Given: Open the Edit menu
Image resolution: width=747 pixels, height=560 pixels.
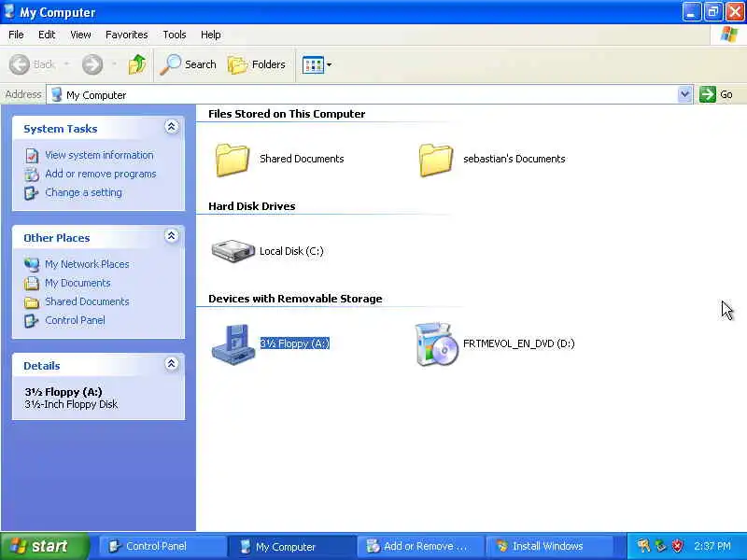Looking at the screenshot, I should (x=47, y=35).
